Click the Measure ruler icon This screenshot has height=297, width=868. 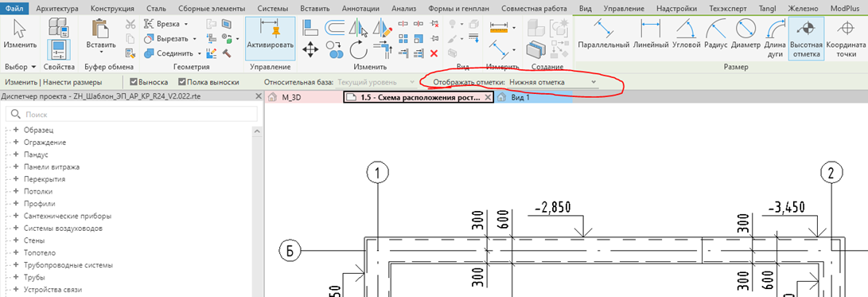tap(499, 27)
